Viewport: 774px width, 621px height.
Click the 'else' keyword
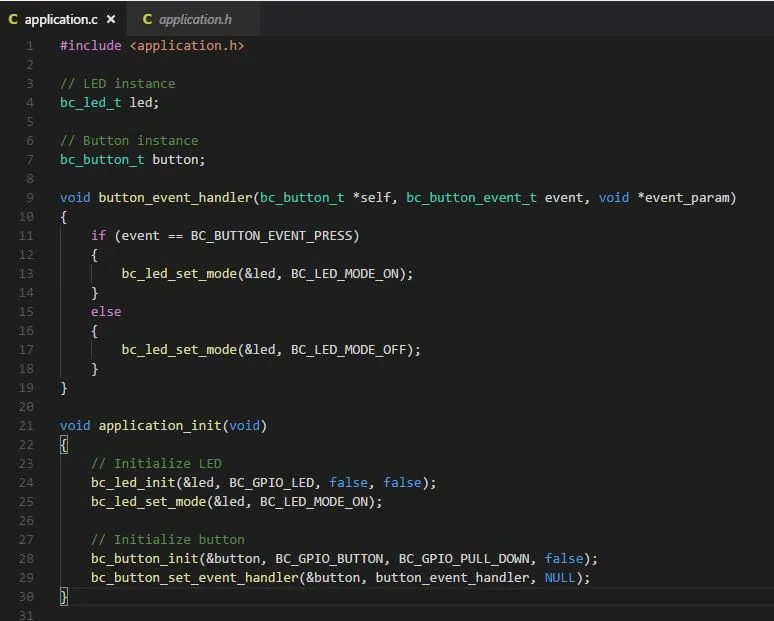click(106, 311)
